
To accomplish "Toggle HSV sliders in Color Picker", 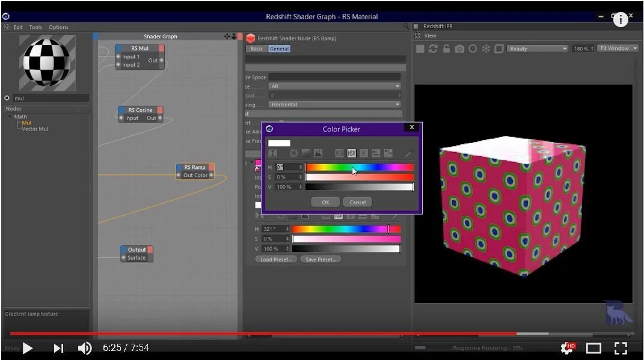I will tap(351, 153).
